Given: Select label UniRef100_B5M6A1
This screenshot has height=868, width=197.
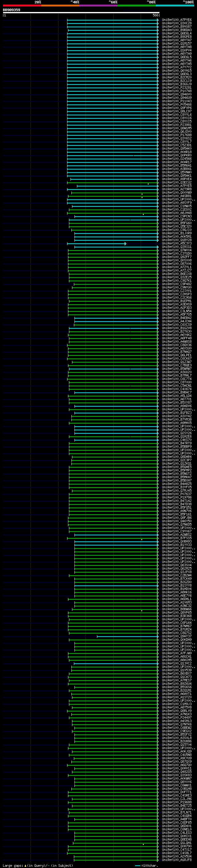Looking at the screenshot, I should click(177, 165).
